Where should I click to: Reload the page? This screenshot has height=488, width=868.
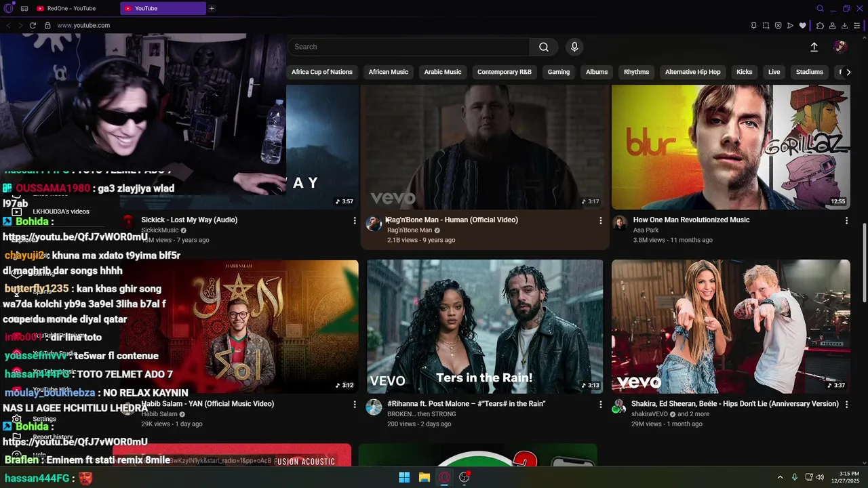(x=33, y=26)
